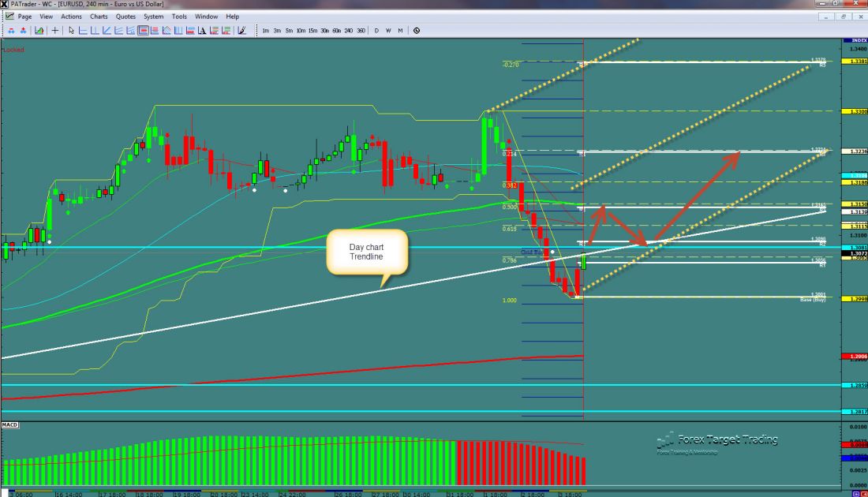The image size is (868, 497).
Task: Select the pencil drawing tool icon
Action: tap(241, 31)
